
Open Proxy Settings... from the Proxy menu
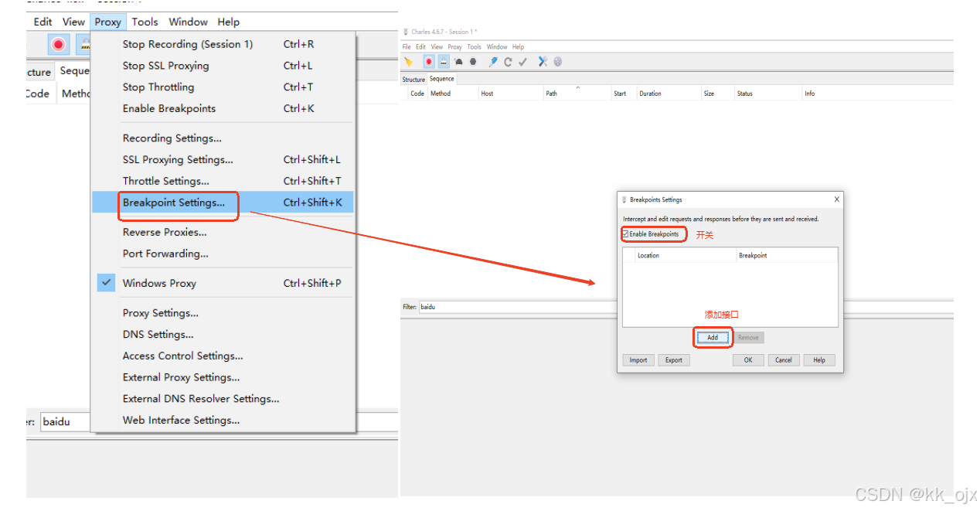coord(223,313)
